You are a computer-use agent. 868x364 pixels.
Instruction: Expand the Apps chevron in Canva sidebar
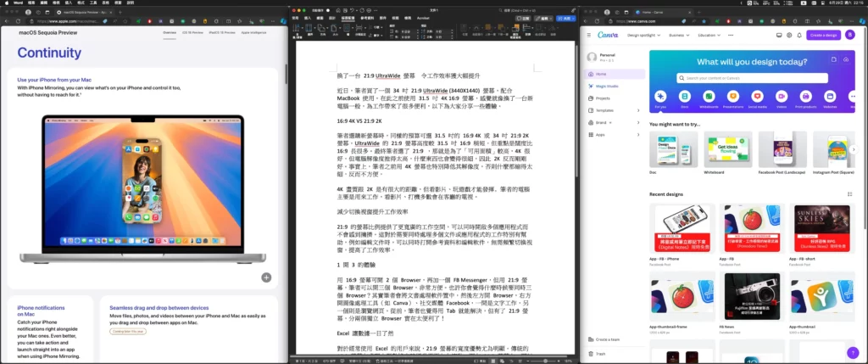pos(638,135)
